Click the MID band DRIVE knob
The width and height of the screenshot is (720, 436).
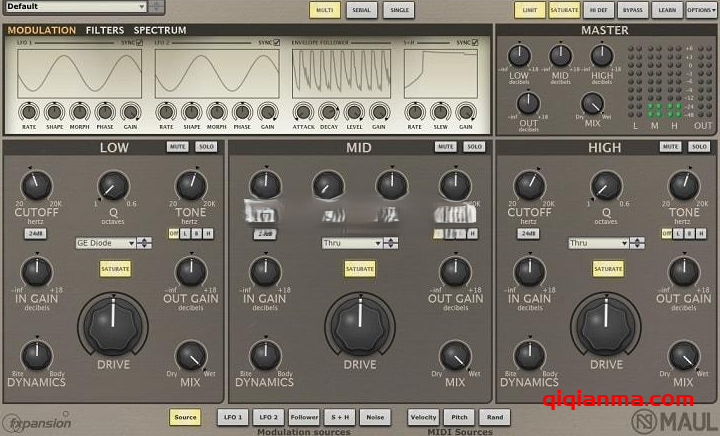359,321
